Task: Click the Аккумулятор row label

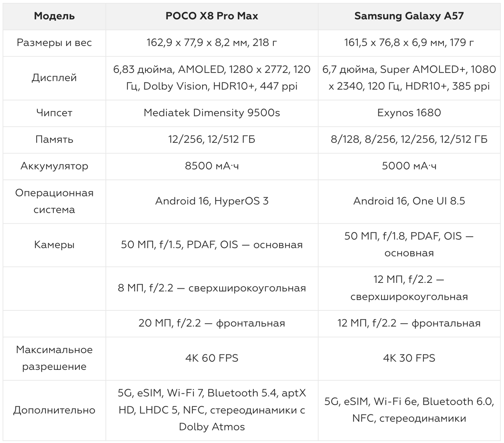Action: point(54,166)
